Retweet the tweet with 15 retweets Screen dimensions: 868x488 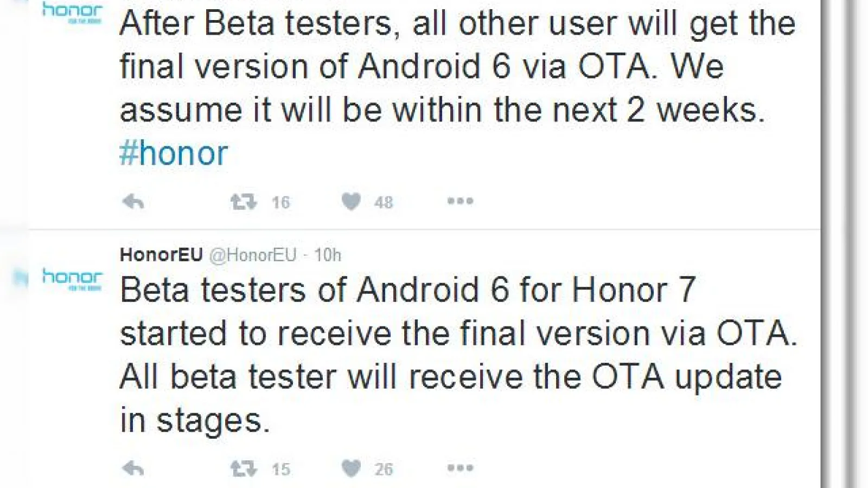[x=243, y=468]
